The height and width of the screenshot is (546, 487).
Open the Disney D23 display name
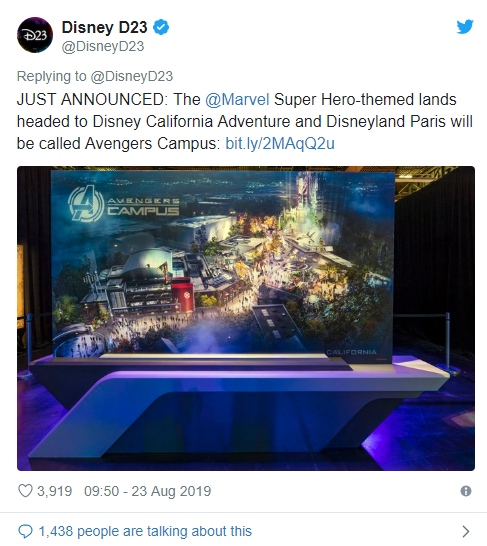[x=104, y=27]
